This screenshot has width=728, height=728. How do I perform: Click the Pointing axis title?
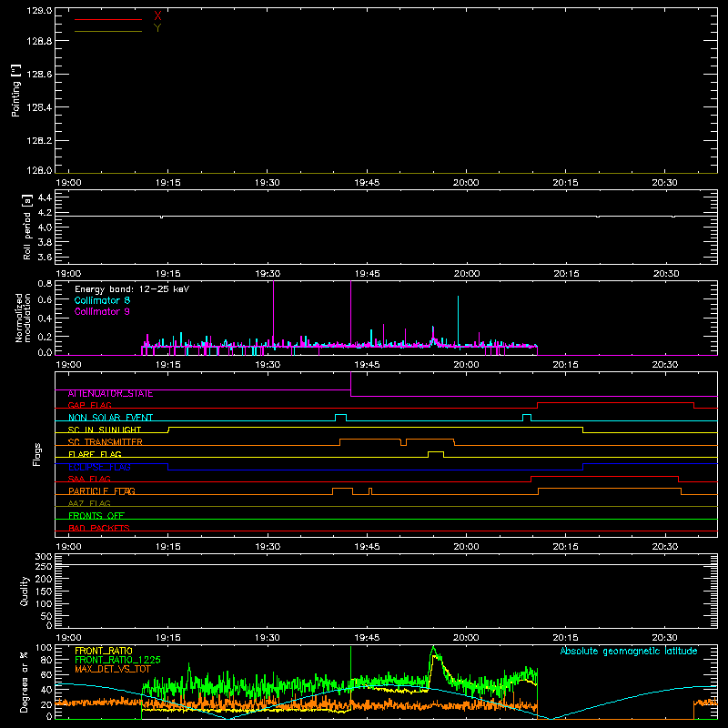point(16,91)
